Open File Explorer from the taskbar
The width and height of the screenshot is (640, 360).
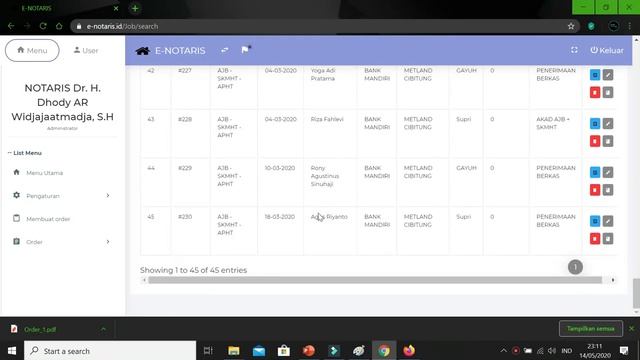tap(233, 351)
